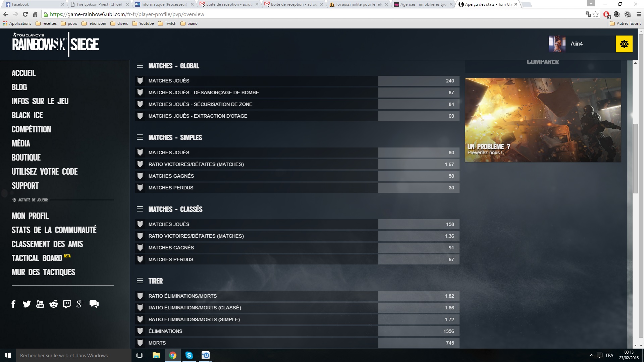The height and width of the screenshot is (362, 644).
Task: Open Tactical Board beta
Action: (41, 258)
